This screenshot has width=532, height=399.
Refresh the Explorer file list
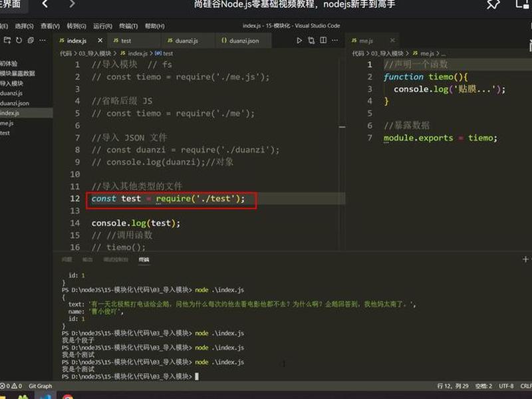(x=19, y=41)
